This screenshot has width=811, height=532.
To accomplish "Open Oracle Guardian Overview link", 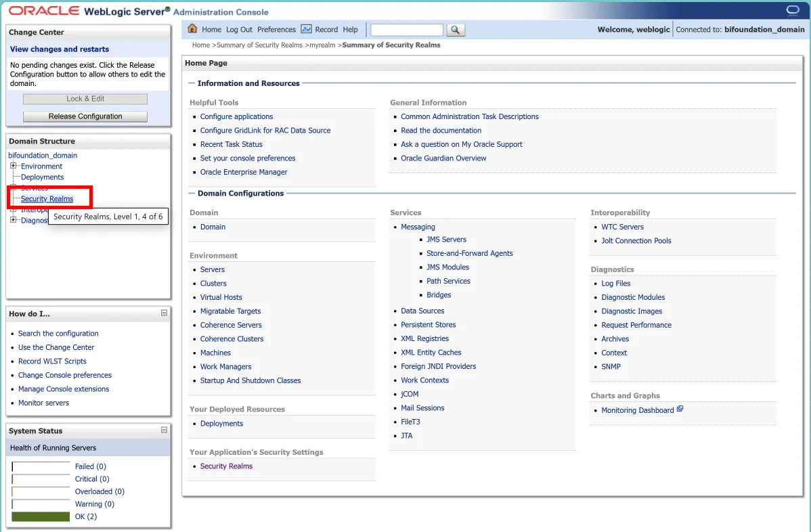I will point(443,158).
